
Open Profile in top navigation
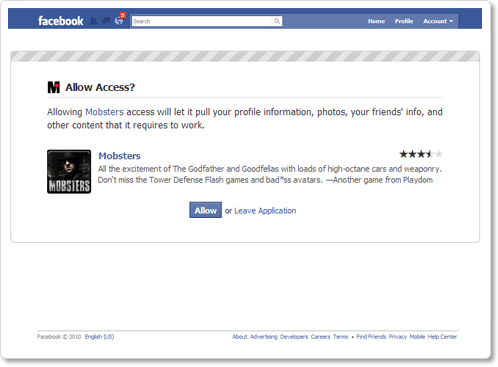404,21
